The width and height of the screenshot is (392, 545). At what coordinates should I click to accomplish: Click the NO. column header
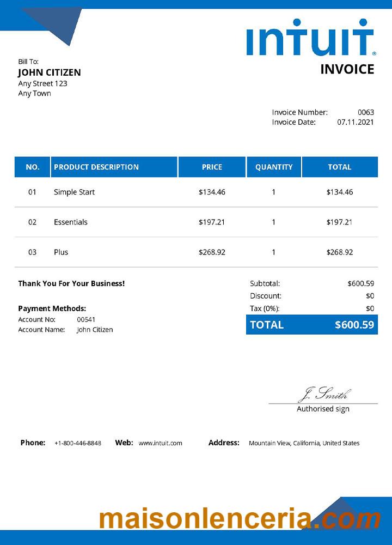[33, 167]
